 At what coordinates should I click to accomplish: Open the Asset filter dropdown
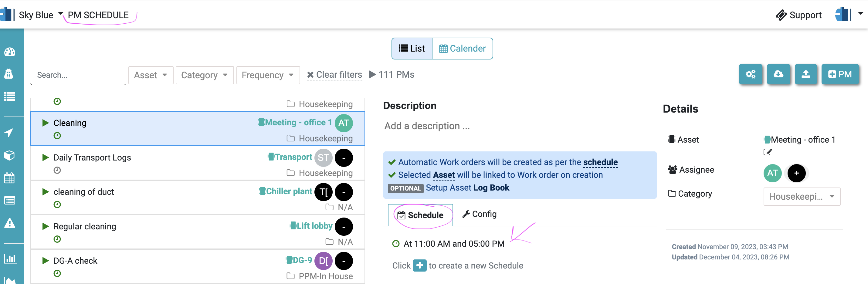click(151, 75)
